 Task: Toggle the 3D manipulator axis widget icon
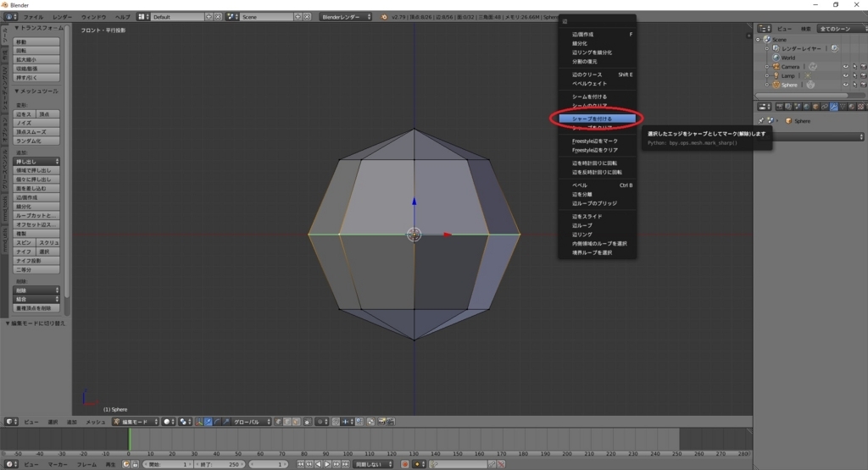click(198, 422)
